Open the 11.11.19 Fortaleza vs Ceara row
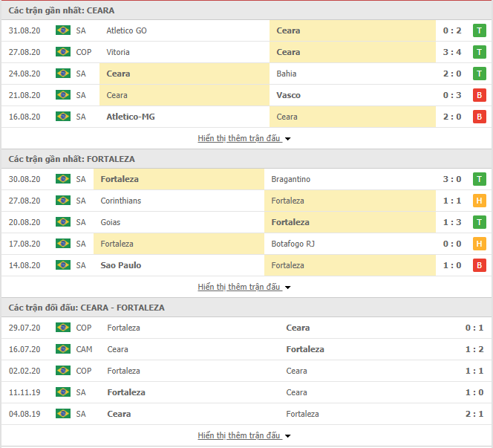 point(246,392)
